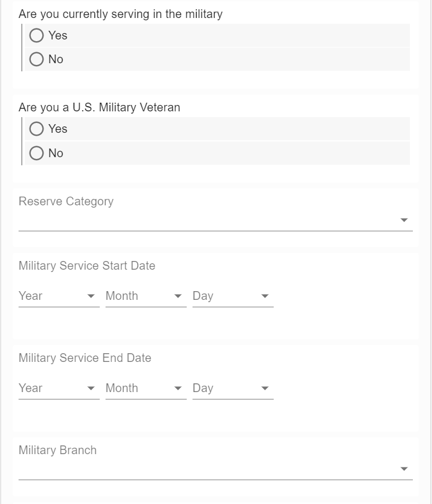Click Start Date Day arrow icon
The width and height of the screenshot is (432, 504).
(x=265, y=296)
